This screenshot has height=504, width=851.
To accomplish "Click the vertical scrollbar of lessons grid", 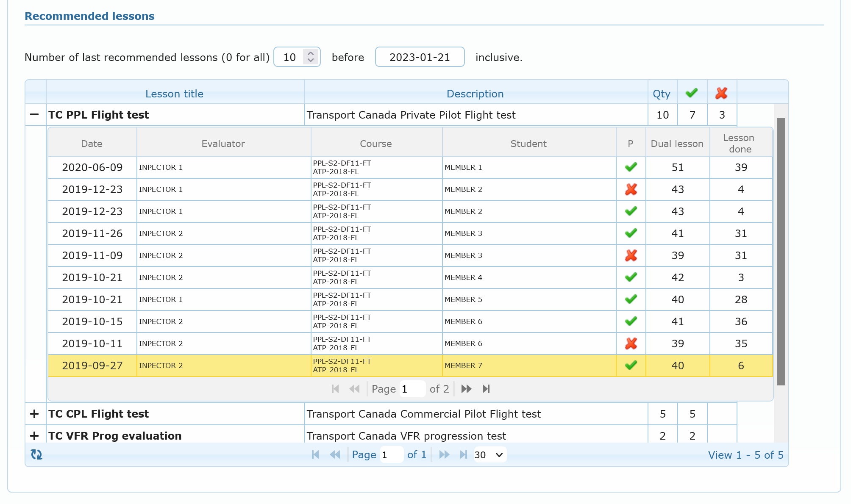I will (x=781, y=252).
